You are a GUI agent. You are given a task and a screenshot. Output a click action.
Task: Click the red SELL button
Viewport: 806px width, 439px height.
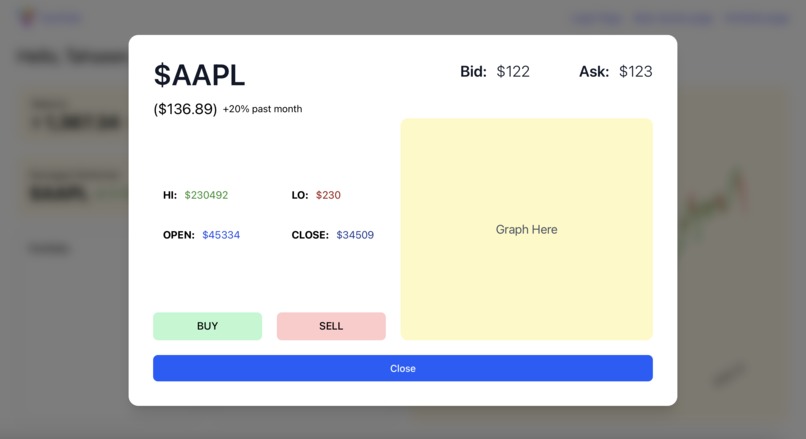pyautogui.click(x=331, y=326)
